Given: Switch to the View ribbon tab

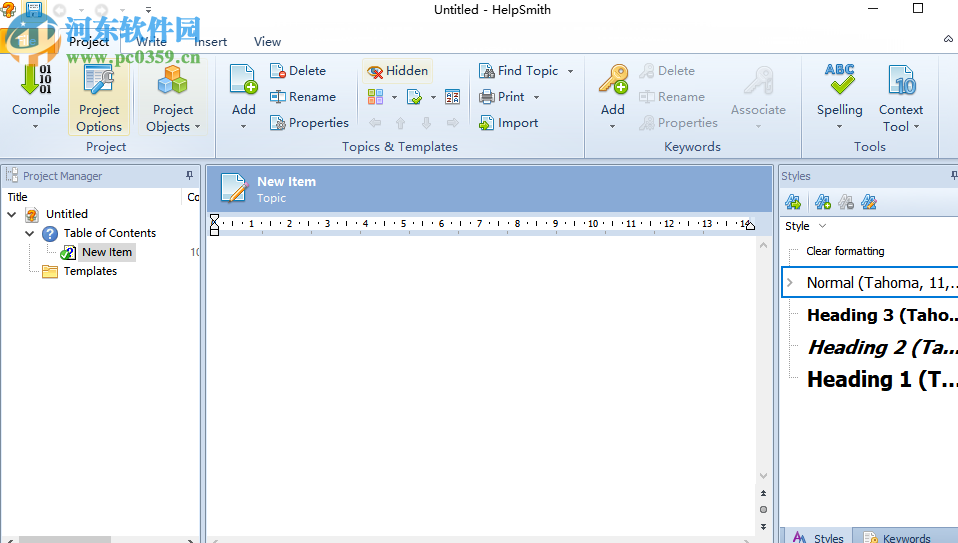Looking at the screenshot, I should (x=267, y=42).
